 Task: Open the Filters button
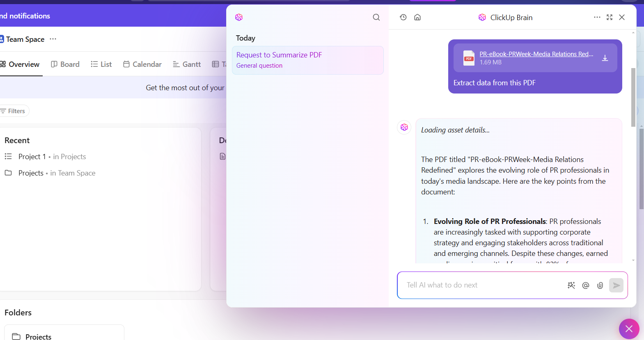13,111
